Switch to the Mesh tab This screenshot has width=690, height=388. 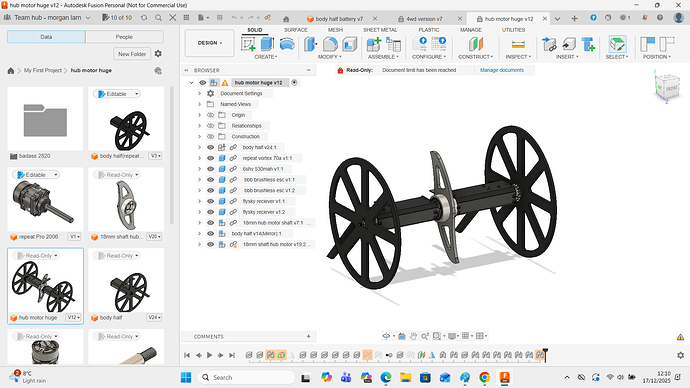coord(335,30)
